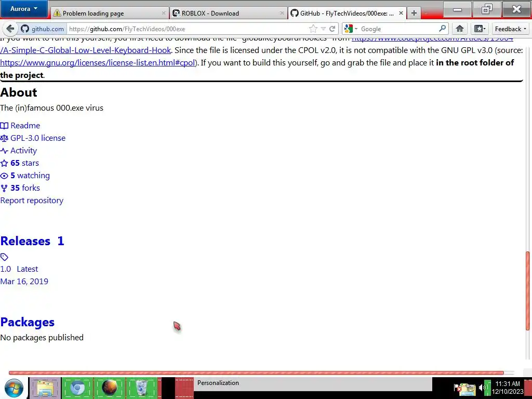
Task: Close the ROBLOX - Download tab
Action: point(282,13)
